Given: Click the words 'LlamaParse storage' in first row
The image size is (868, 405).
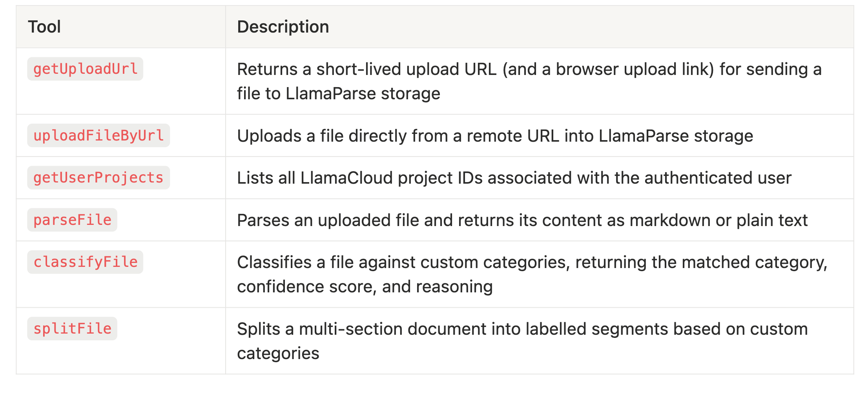Looking at the screenshot, I should [363, 94].
